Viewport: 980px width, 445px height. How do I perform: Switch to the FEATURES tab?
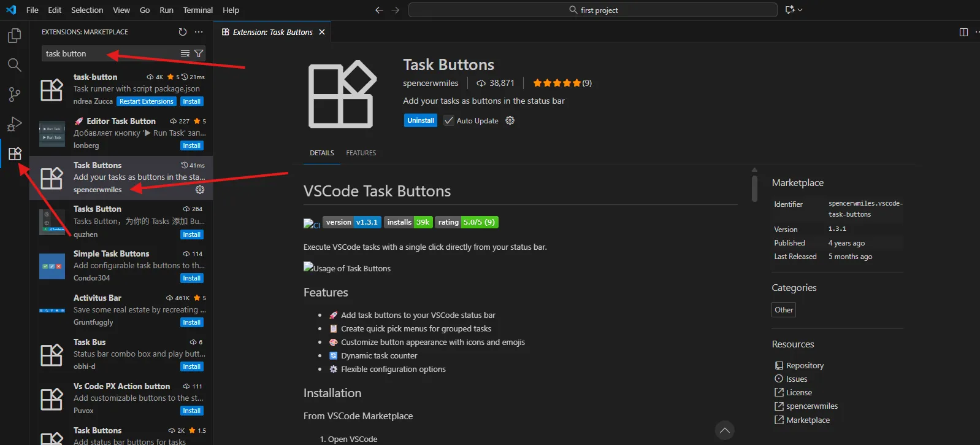tap(361, 153)
